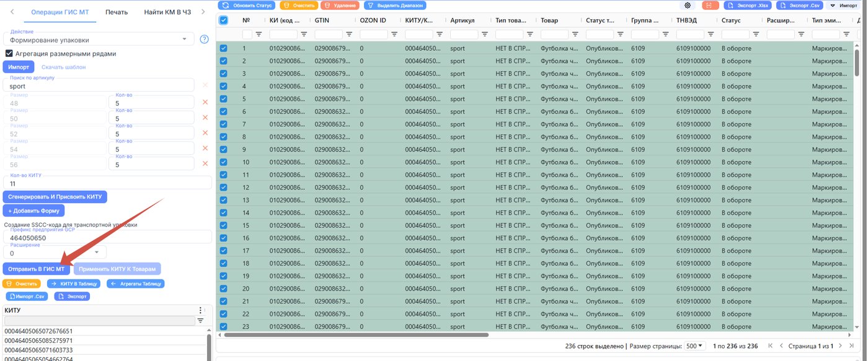The height and width of the screenshot is (361, 868).
Task: Switch to the Печать tab
Action: (117, 12)
